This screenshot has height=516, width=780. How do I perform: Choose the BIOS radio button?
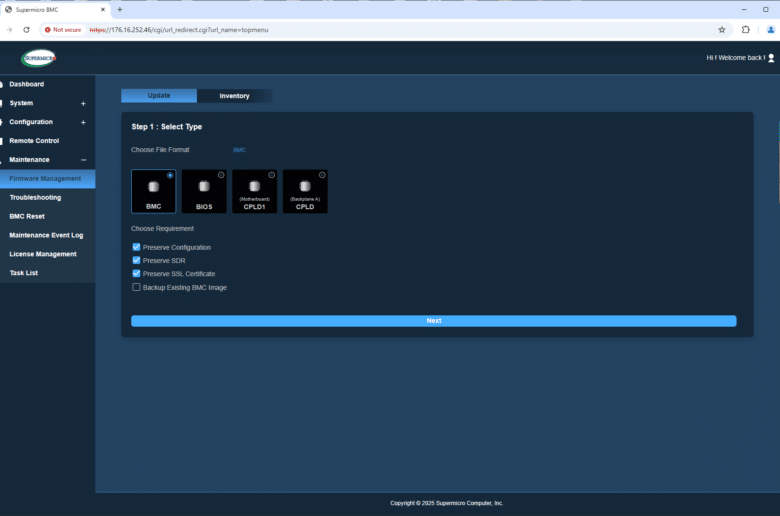click(221, 175)
